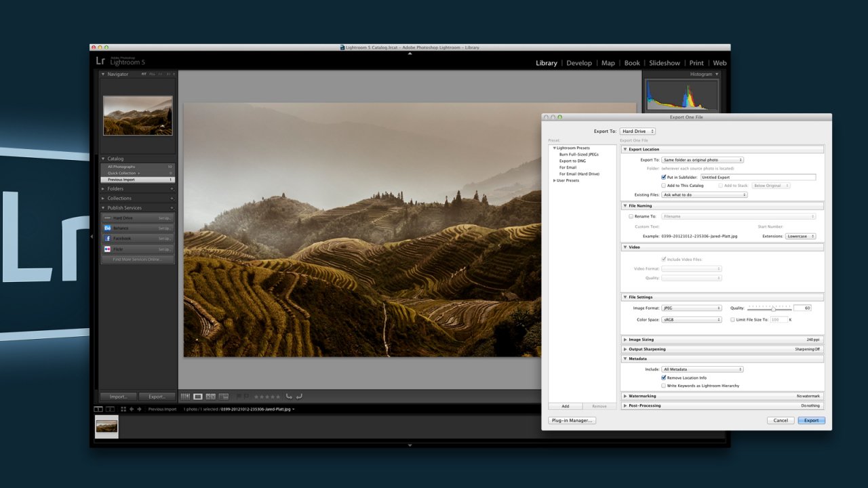Click the Flickr publish service icon
This screenshot has width=868, height=488.
point(107,249)
